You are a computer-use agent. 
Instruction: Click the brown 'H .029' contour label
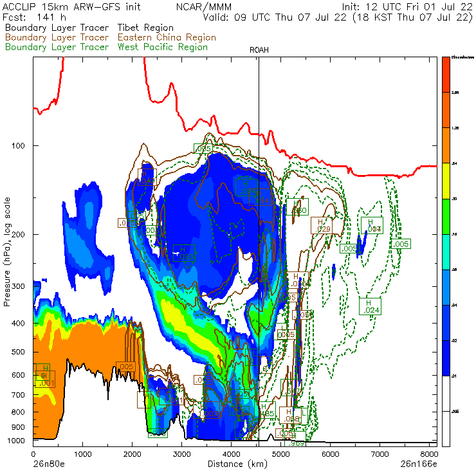[322, 226]
